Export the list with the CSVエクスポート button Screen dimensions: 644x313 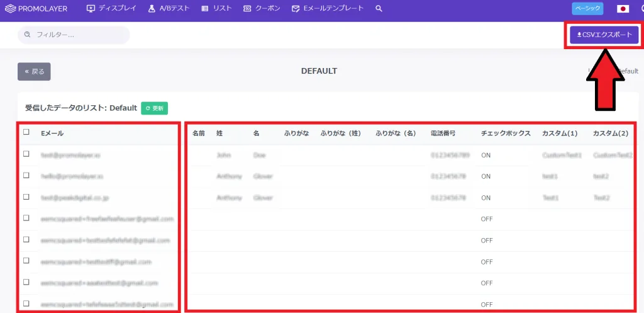pyautogui.click(x=604, y=35)
